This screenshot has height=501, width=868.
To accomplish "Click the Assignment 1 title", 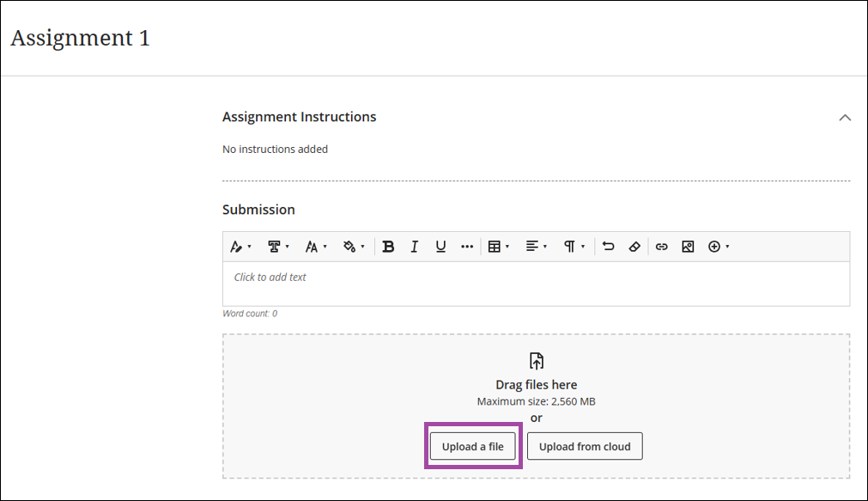I will pos(80,38).
